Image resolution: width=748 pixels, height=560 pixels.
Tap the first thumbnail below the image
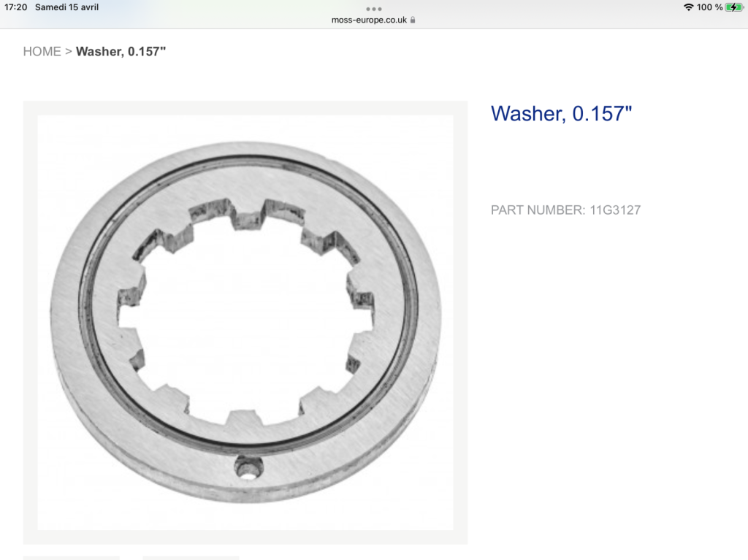tap(71, 558)
